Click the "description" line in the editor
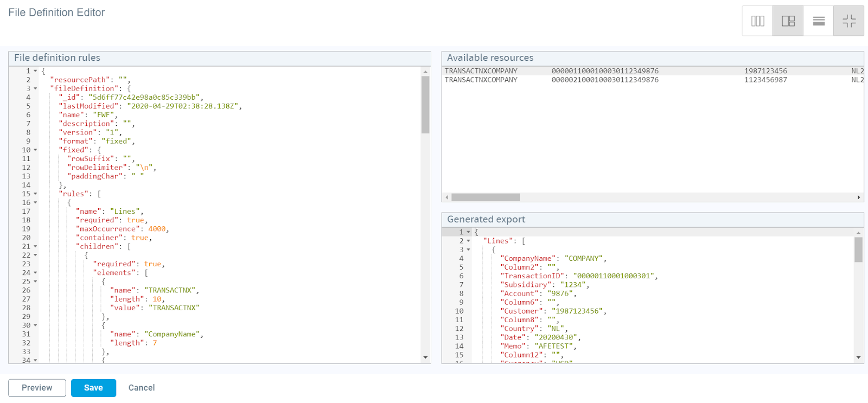Viewport: 868px width, 403px height. 97,124
